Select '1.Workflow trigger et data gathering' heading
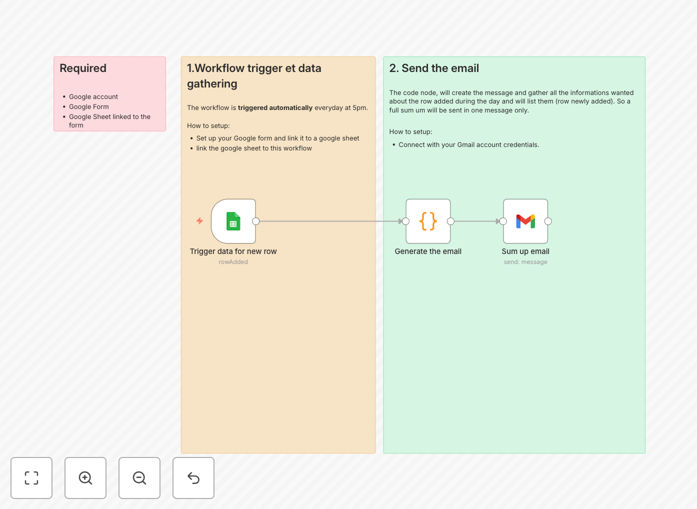Screen dimensions: 697x509 tap(254, 76)
